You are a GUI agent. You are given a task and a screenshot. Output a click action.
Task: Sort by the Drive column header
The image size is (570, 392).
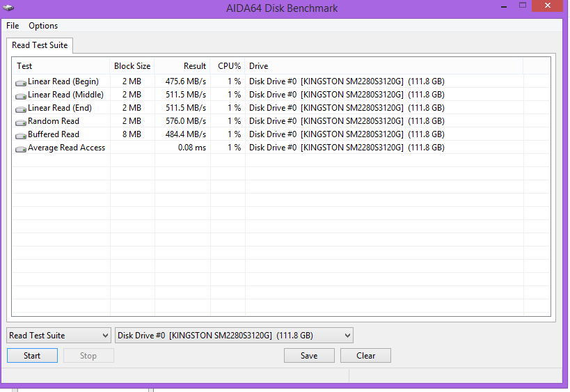[384, 66]
